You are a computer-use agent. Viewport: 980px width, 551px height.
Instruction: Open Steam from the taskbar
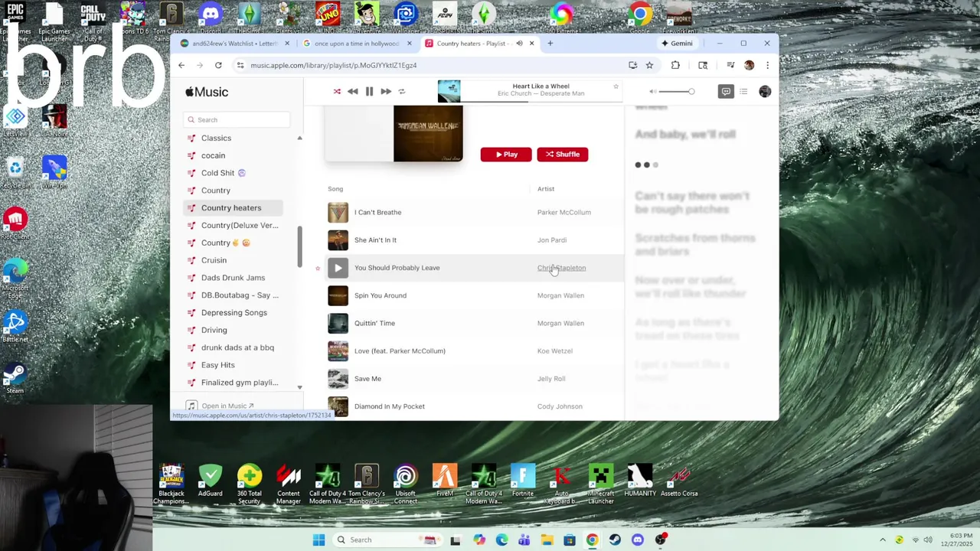(x=615, y=540)
